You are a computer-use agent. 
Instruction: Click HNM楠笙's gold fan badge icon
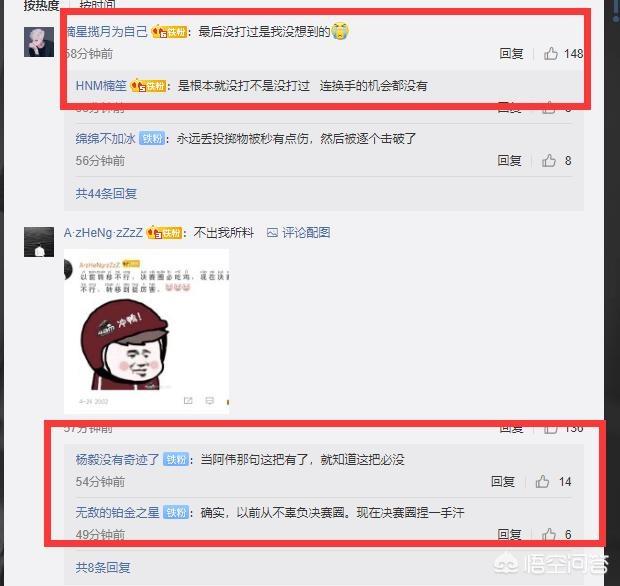pos(148,85)
